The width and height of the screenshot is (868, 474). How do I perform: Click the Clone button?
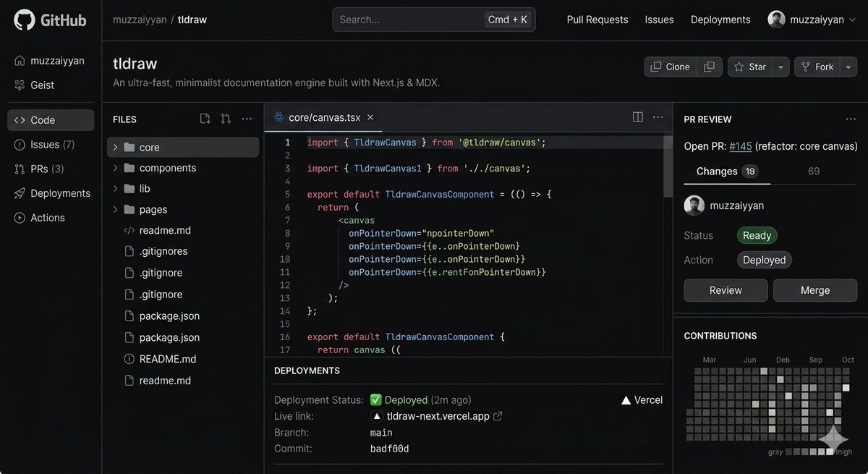coord(671,67)
